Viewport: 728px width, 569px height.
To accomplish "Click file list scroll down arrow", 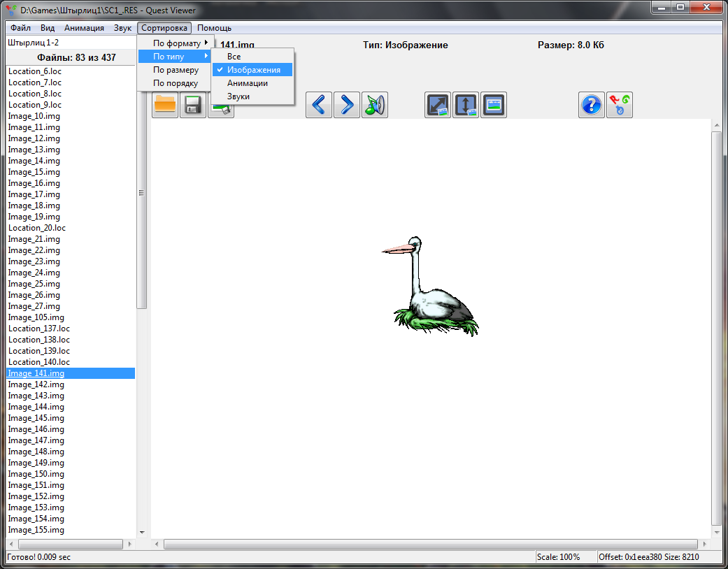I will (142, 532).
